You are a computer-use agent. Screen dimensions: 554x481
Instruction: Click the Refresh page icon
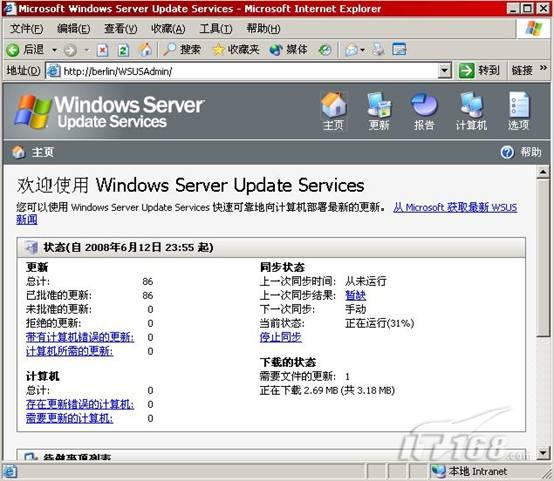pyautogui.click(x=123, y=50)
